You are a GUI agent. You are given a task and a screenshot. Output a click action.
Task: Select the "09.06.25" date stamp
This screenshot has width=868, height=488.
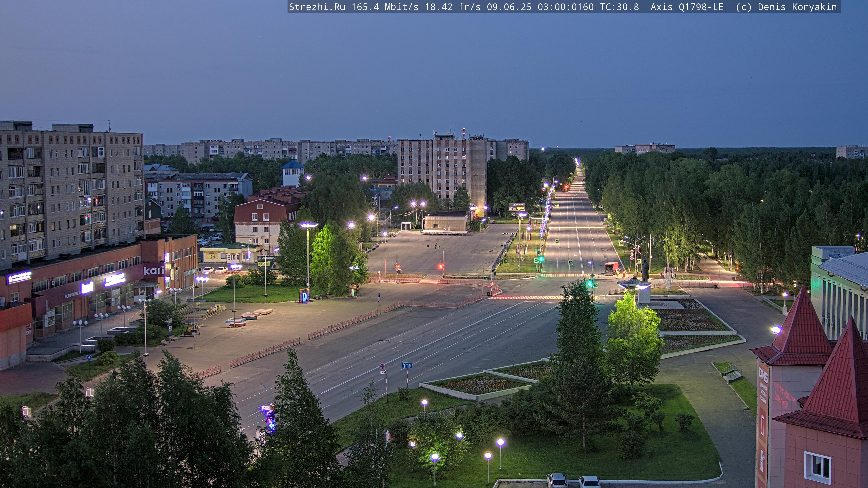point(509,7)
